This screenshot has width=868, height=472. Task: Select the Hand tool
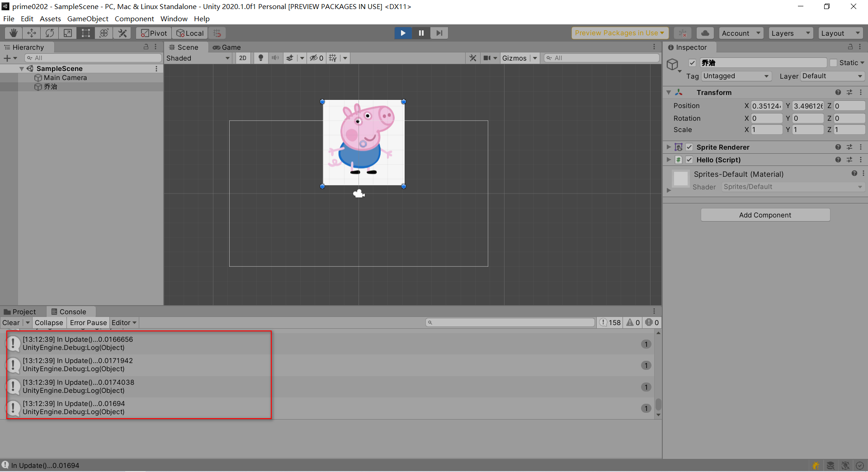[14, 33]
